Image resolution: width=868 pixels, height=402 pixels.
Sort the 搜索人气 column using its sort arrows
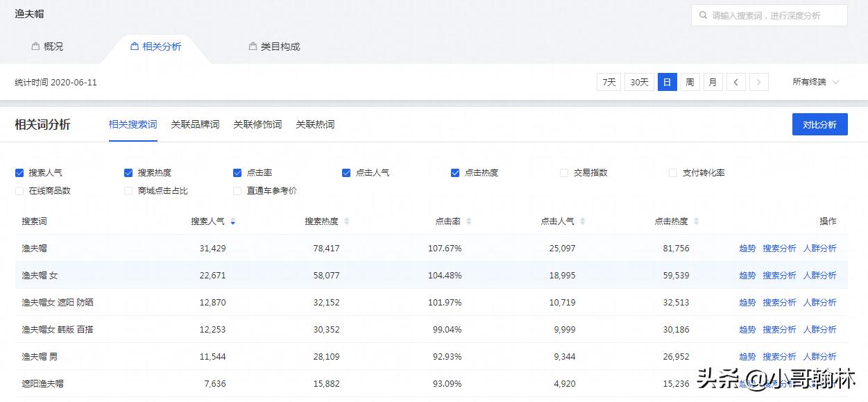(x=232, y=221)
